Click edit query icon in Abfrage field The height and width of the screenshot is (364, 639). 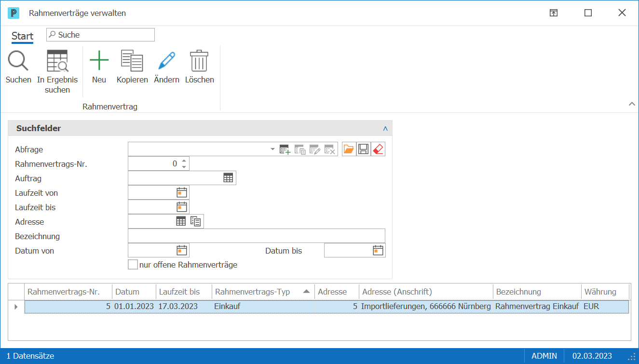315,149
